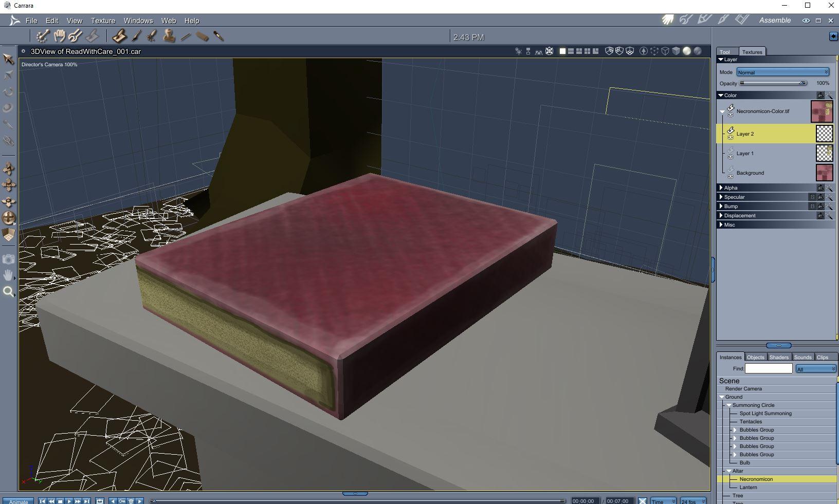Image resolution: width=839 pixels, height=504 pixels.
Task: Open the layer blend Mode dropdown
Action: (783, 72)
